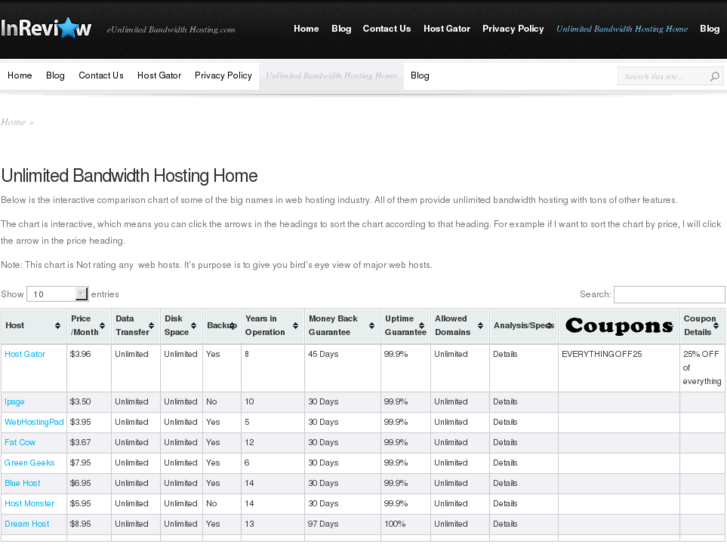Select Privacy Policy in white navigation bar
Screen dimensions: 727x545
click(x=223, y=76)
